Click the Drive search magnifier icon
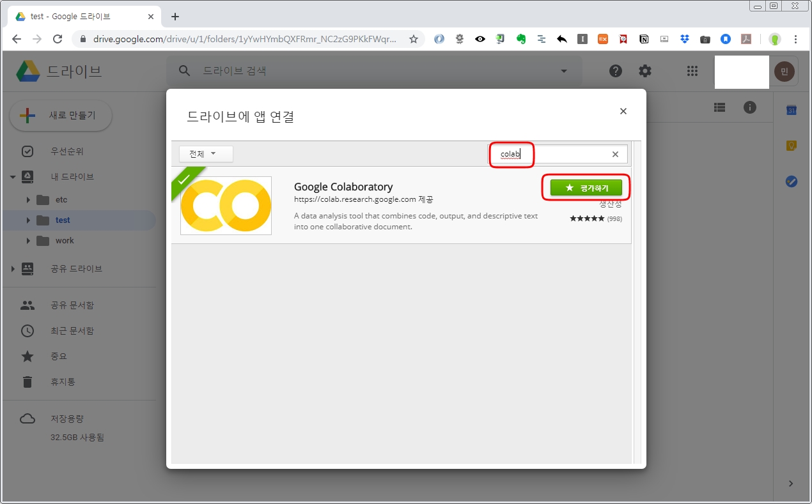The height and width of the screenshot is (504, 812). [185, 71]
